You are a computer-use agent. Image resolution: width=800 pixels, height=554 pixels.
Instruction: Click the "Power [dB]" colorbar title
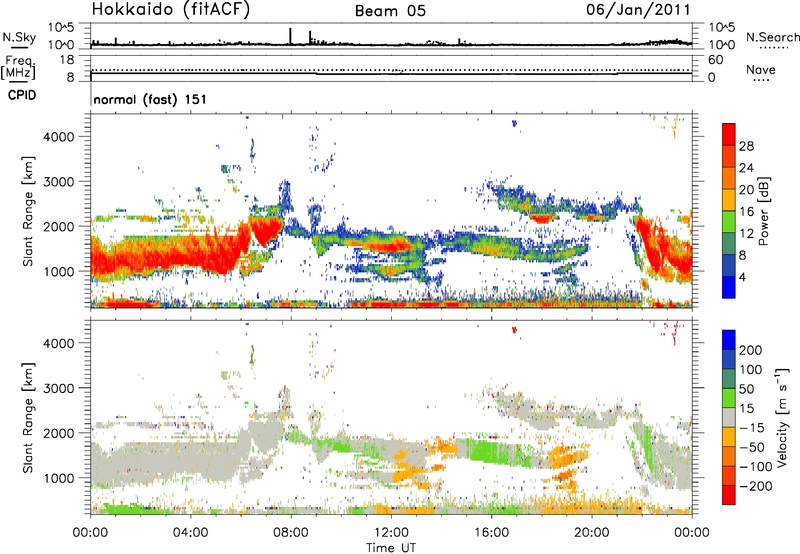[x=763, y=211]
